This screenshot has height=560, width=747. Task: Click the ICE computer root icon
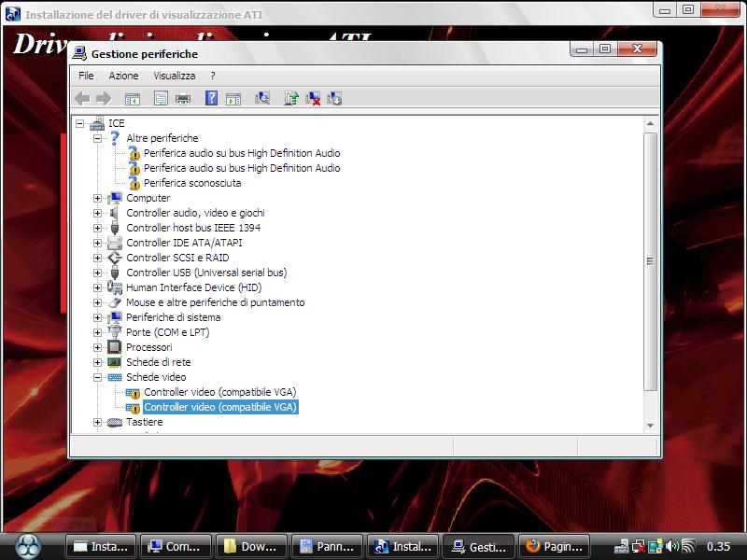[97, 123]
